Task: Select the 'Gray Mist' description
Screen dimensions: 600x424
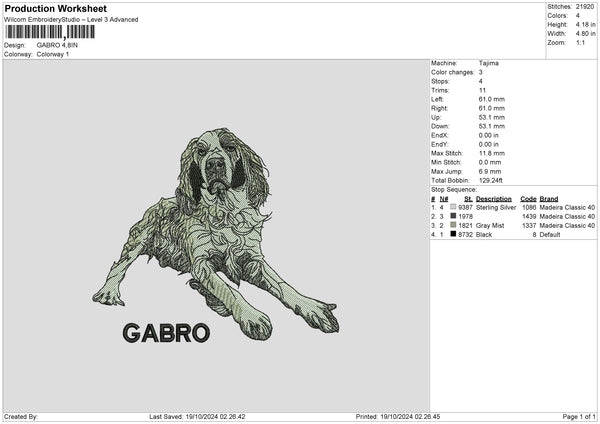Action: tap(490, 225)
